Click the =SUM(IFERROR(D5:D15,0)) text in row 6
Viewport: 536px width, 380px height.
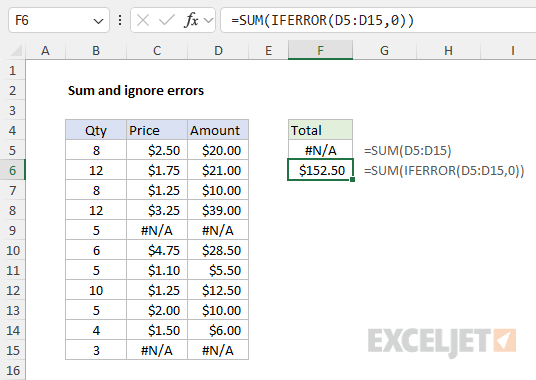pos(444,170)
